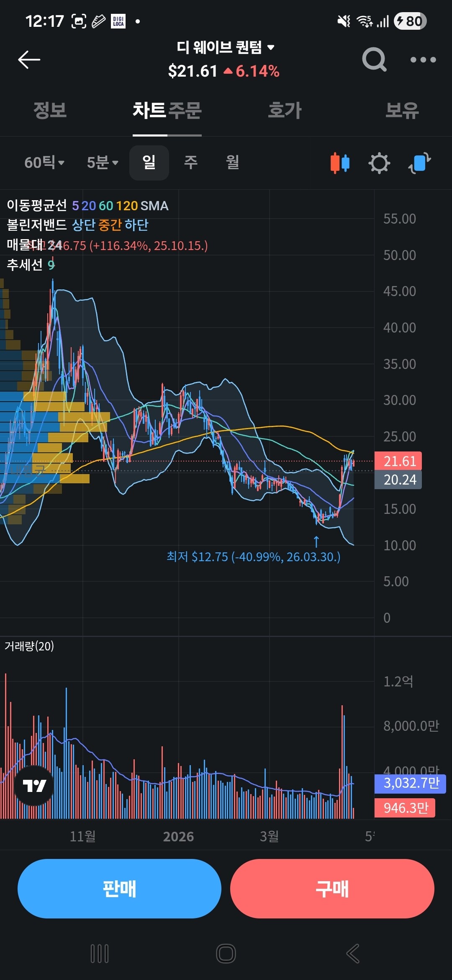Expand the 60틱 tick dropdown
Screen dimensions: 452x980
coord(44,162)
